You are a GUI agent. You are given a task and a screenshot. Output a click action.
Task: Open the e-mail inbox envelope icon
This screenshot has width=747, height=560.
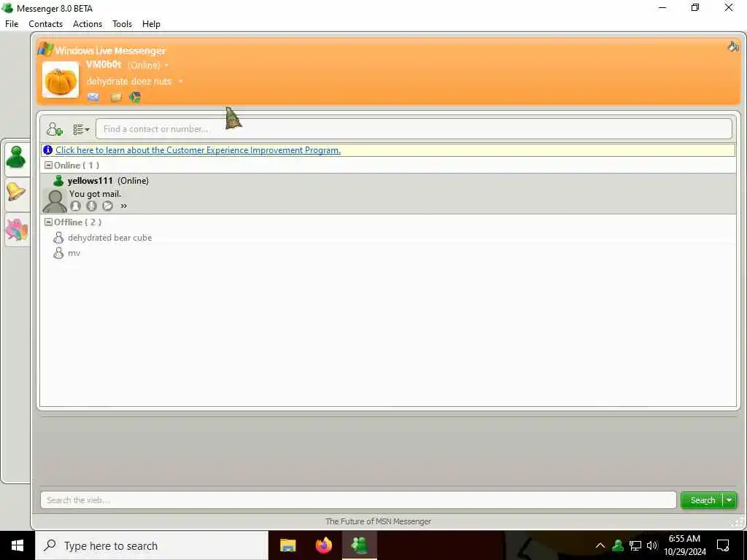tap(93, 97)
